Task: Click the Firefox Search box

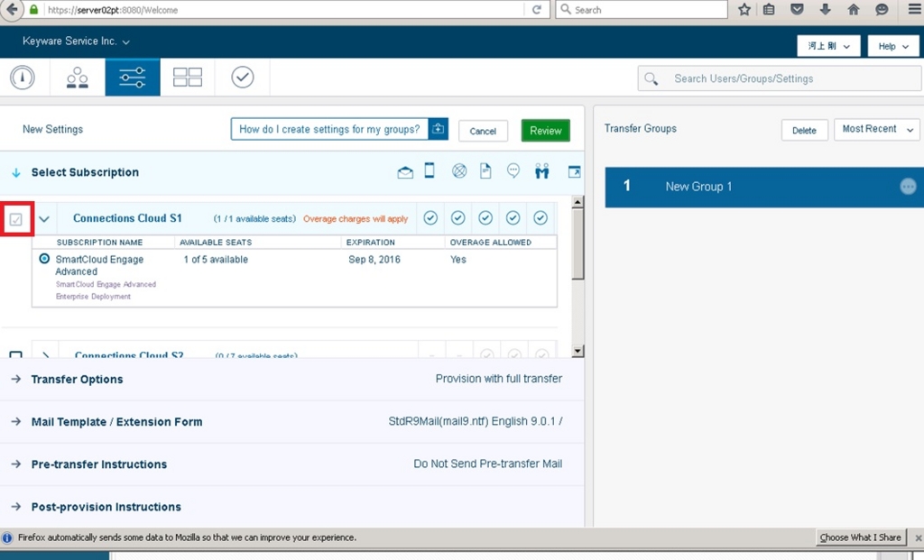Action: coord(642,9)
